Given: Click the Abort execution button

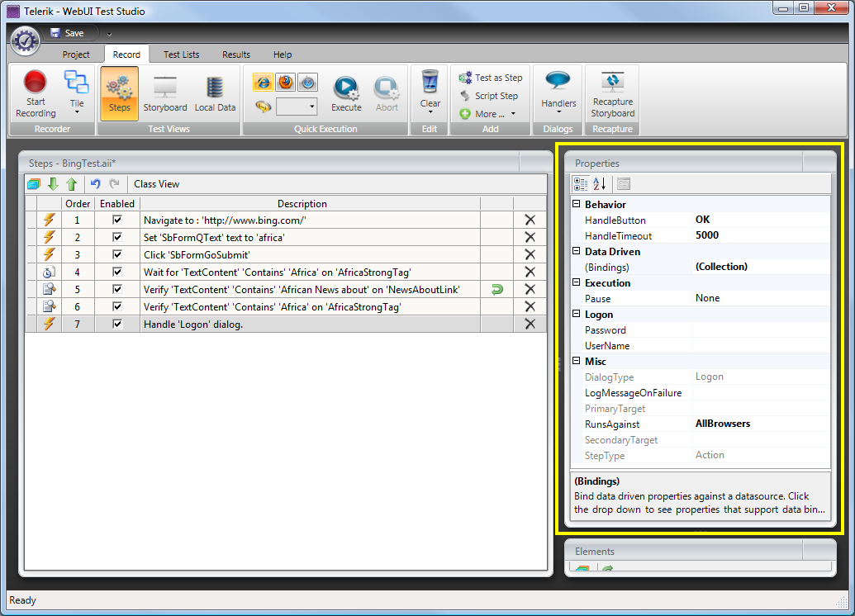Looking at the screenshot, I should [387, 93].
